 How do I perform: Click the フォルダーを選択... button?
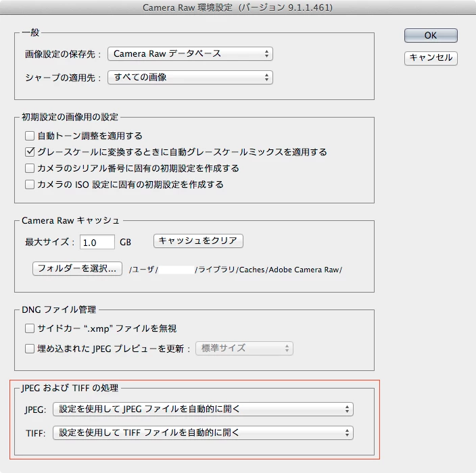click(77, 268)
